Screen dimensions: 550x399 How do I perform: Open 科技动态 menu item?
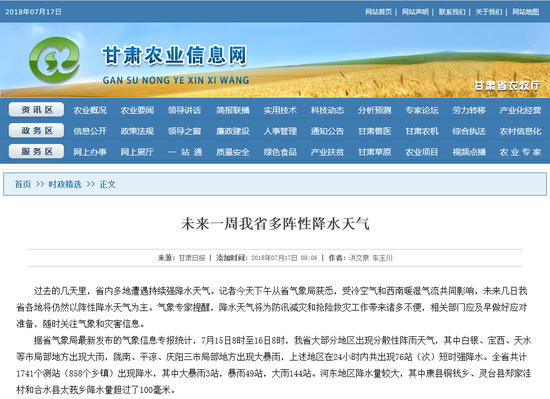(327, 110)
